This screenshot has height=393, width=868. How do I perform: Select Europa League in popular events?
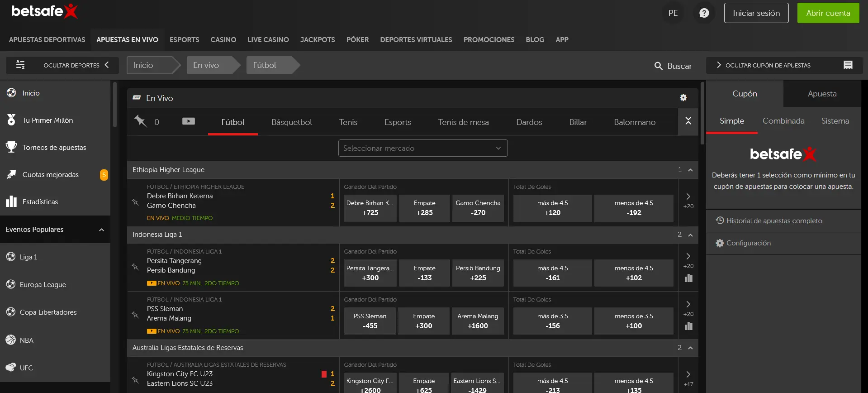(x=55, y=285)
